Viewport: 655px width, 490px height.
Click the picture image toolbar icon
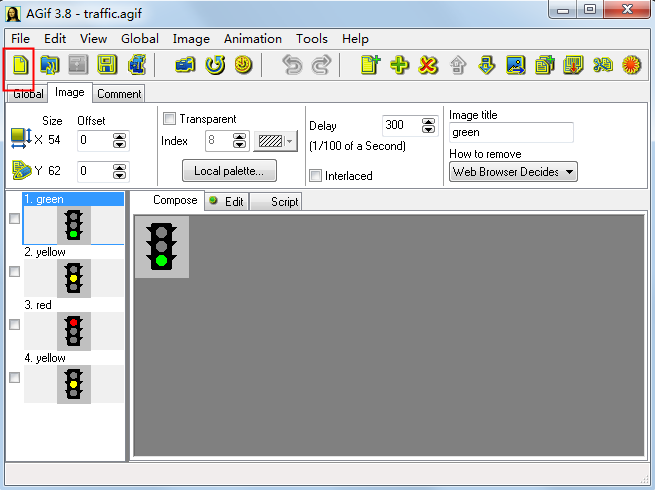pyautogui.click(x=515, y=65)
